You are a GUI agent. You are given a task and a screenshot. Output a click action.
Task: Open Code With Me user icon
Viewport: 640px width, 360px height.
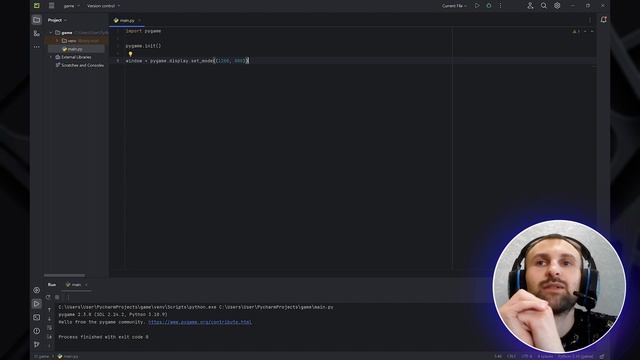[x=530, y=6]
